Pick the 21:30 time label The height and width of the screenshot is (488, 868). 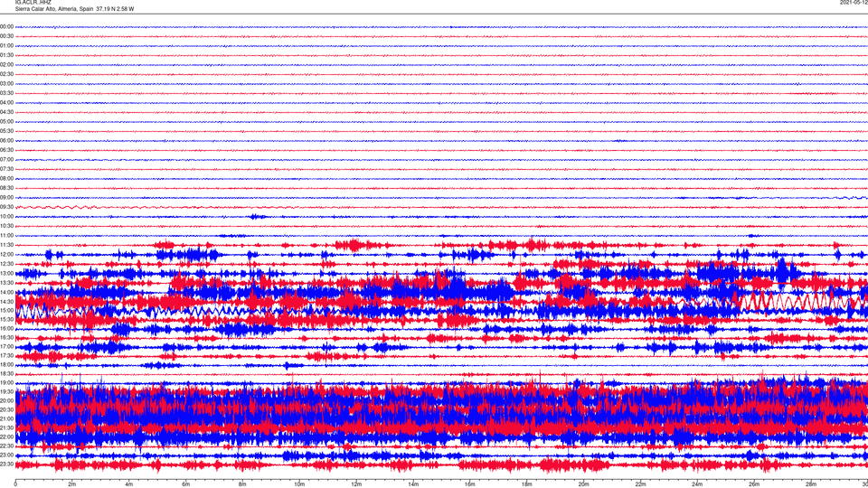pos(6,427)
